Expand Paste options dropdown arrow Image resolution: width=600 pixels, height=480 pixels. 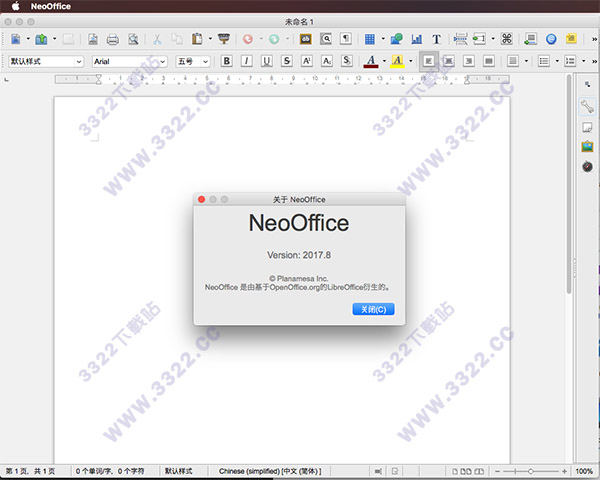tap(210, 39)
